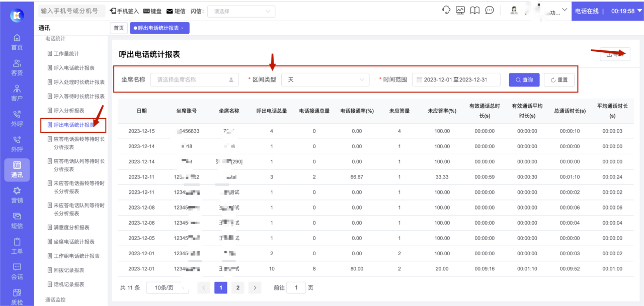Switch to the 首页 tab
Viewport: 644px width, 306px height.
pyautogui.click(x=119, y=28)
